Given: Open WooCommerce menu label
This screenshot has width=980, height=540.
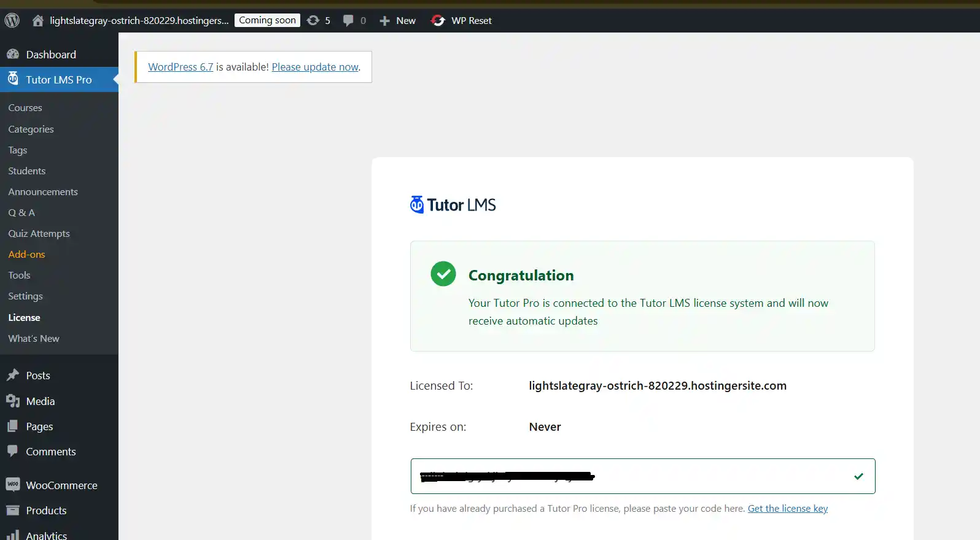Looking at the screenshot, I should [x=61, y=485].
